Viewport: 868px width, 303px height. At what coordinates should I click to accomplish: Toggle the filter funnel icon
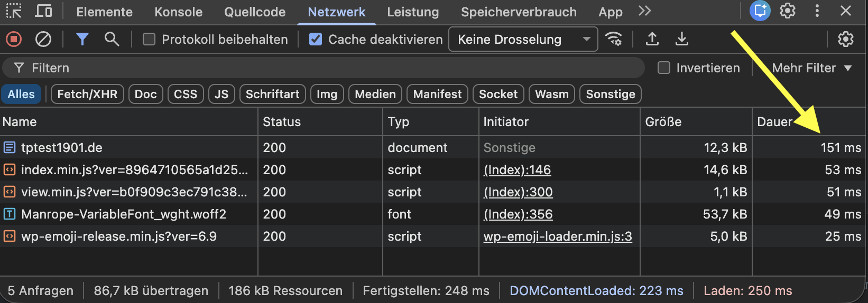coord(82,39)
